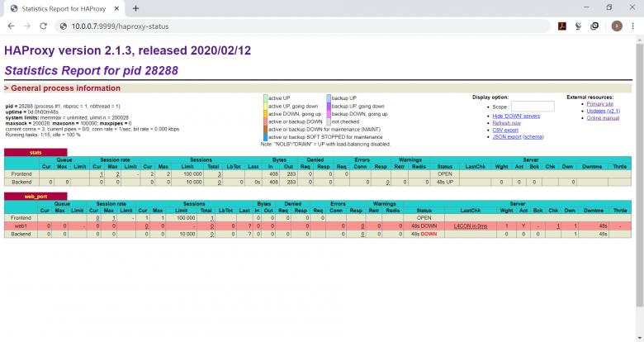Click the not checked legend swatch
Viewport: 644px width, 342px height.
coord(329,121)
